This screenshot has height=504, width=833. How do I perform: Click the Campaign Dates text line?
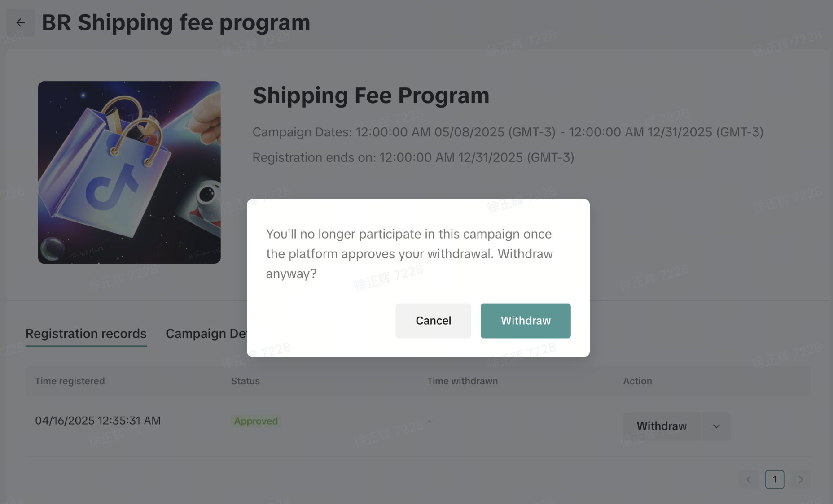click(508, 132)
